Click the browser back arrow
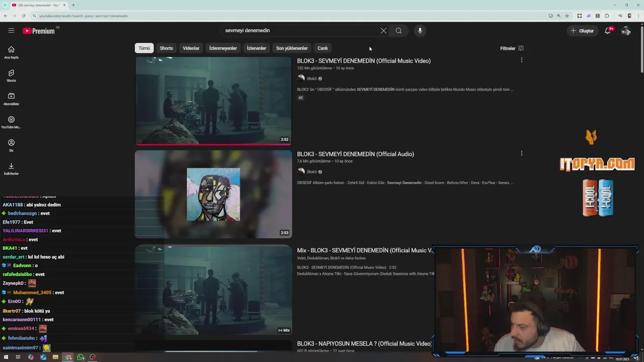Viewport: 644px width, 362px height. (5, 16)
